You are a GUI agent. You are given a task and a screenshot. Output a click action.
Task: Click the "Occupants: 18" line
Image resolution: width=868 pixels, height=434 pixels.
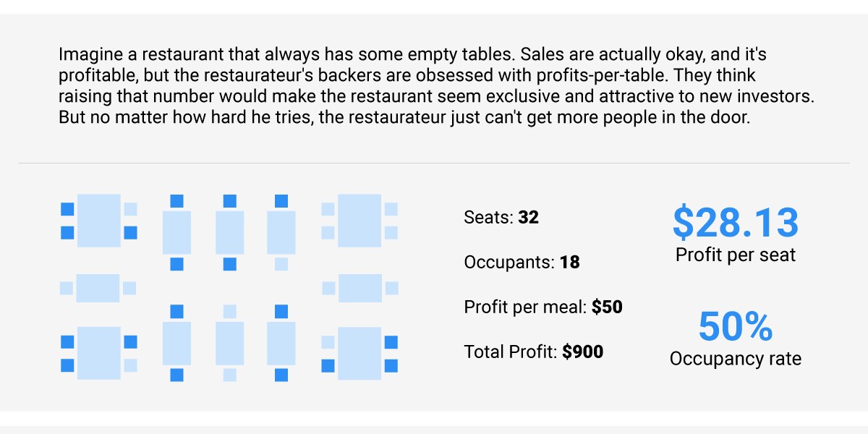tap(522, 262)
